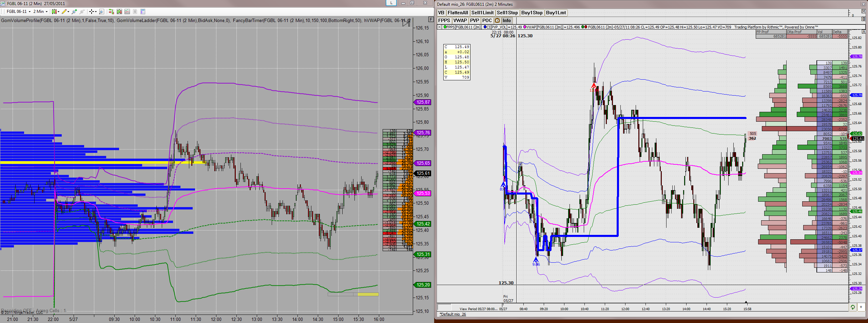Open the candlestick chart style dropdown
Viewport: 868px width, 323px height.
click(x=55, y=12)
